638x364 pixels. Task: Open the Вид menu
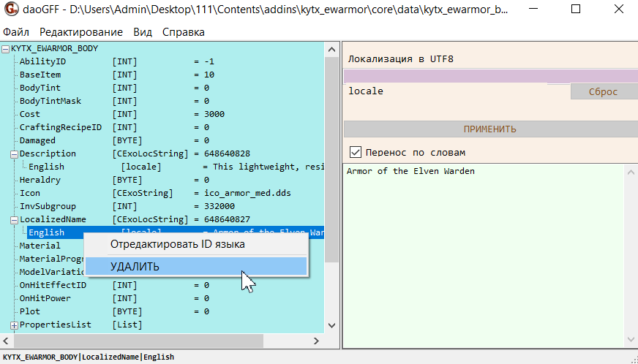click(143, 32)
